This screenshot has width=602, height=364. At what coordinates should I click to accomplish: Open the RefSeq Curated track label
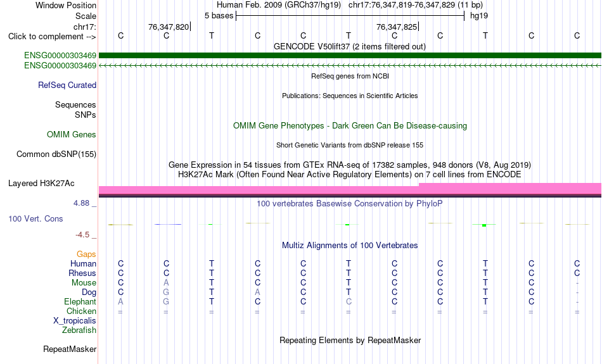coord(67,85)
